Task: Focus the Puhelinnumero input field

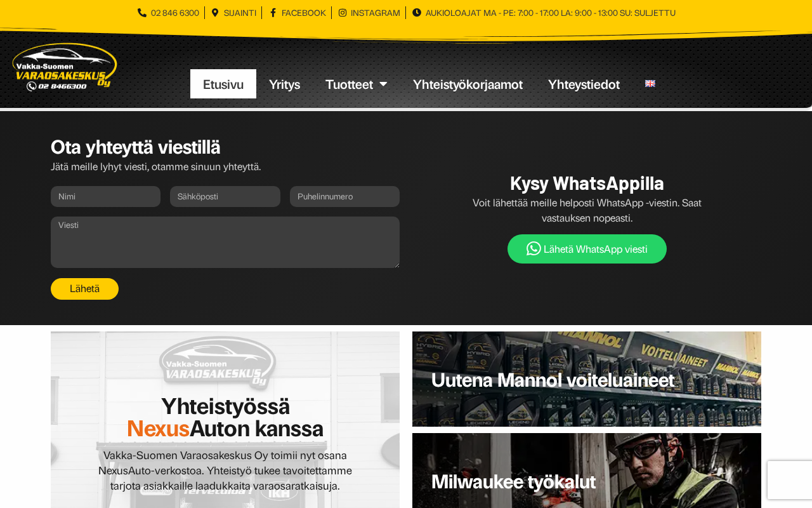Action: [344, 197]
